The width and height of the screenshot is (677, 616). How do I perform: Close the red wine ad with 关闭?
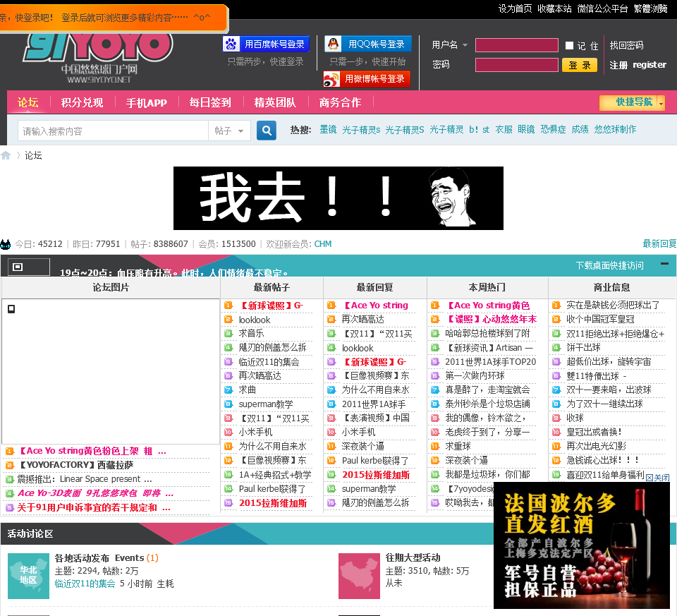[657, 477]
